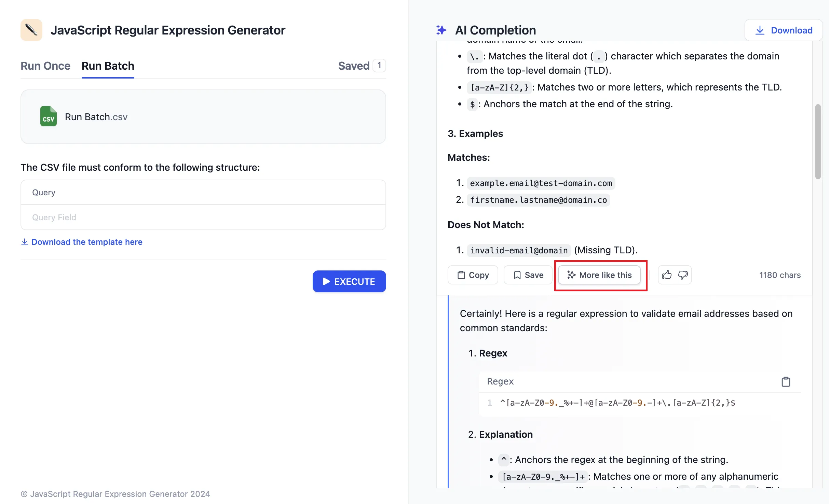829x504 pixels.
Task: Click the template download arrow icon
Action: (25, 242)
